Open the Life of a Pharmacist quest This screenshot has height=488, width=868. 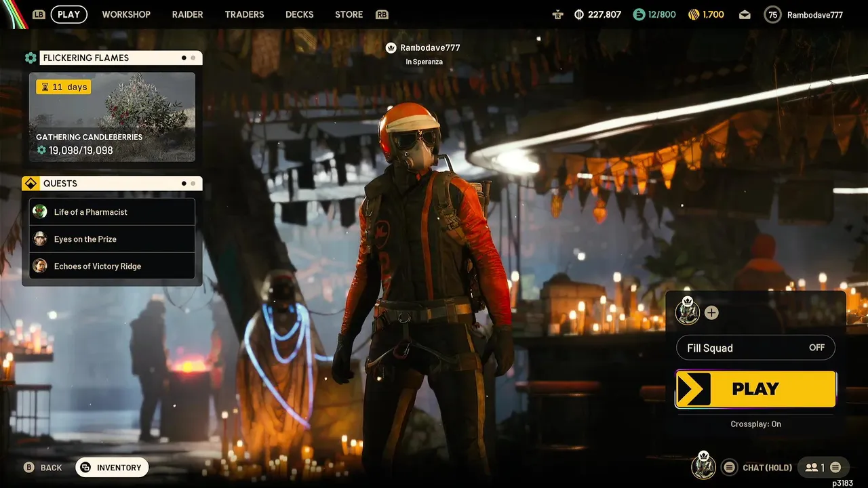(x=112, y=211)
